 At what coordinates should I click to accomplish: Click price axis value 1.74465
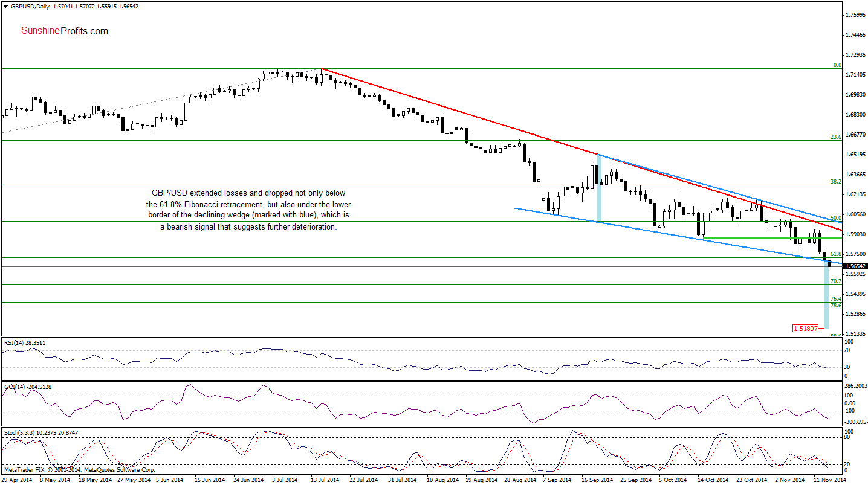coord(856,34)
